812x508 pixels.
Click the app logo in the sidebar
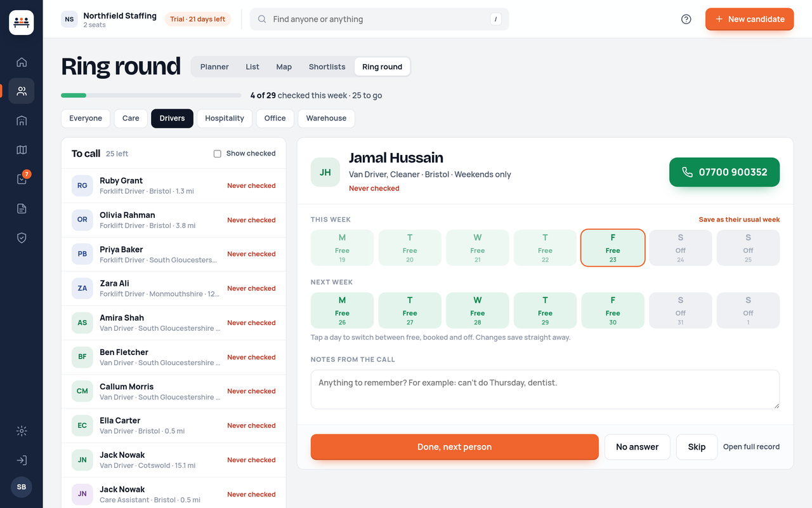(22, 23)
